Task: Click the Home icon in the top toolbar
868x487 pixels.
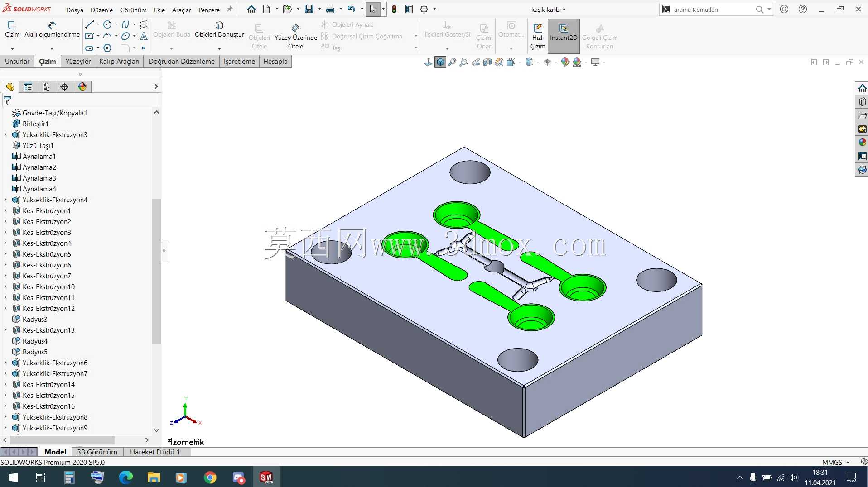Action: click(x=251, y=9)
